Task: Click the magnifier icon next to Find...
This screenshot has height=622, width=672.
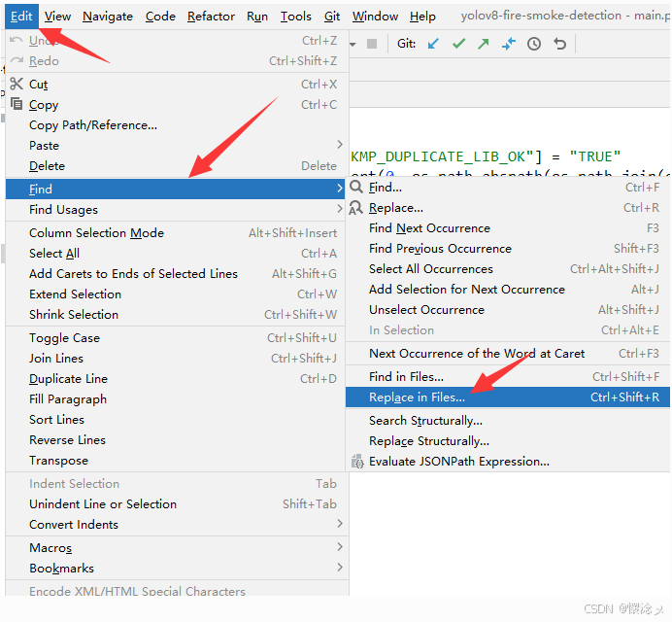Action: [356, 187]
